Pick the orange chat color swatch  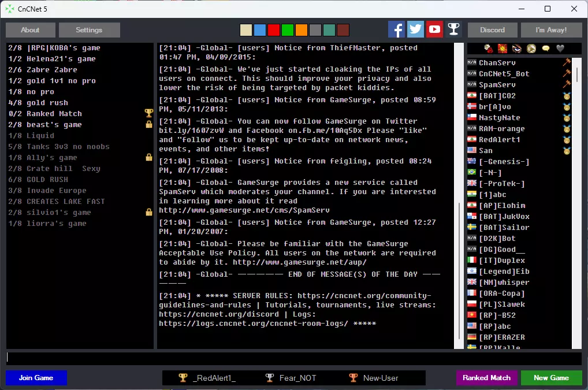(x=302, y=30)
